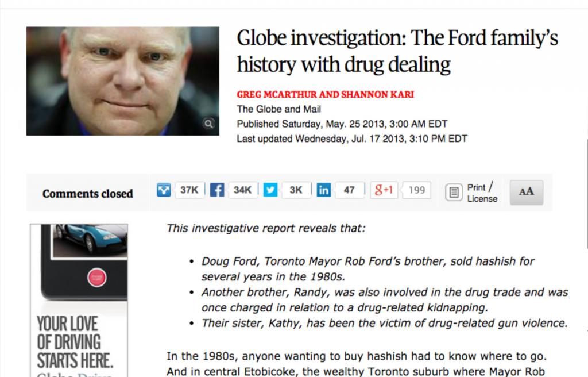Enlarge the article's headline portrait photo
The width and height of the screenshot is (588, 377).
click(122, 81)
